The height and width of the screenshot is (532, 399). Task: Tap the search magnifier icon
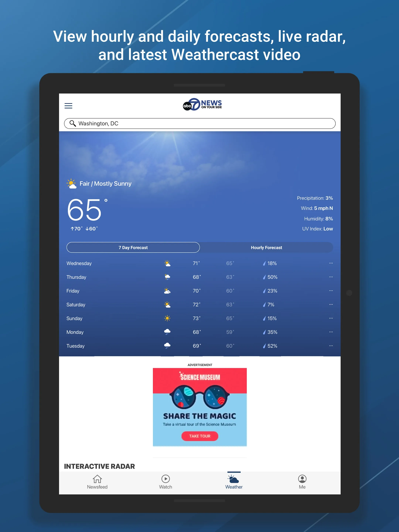tap(73, 124)
